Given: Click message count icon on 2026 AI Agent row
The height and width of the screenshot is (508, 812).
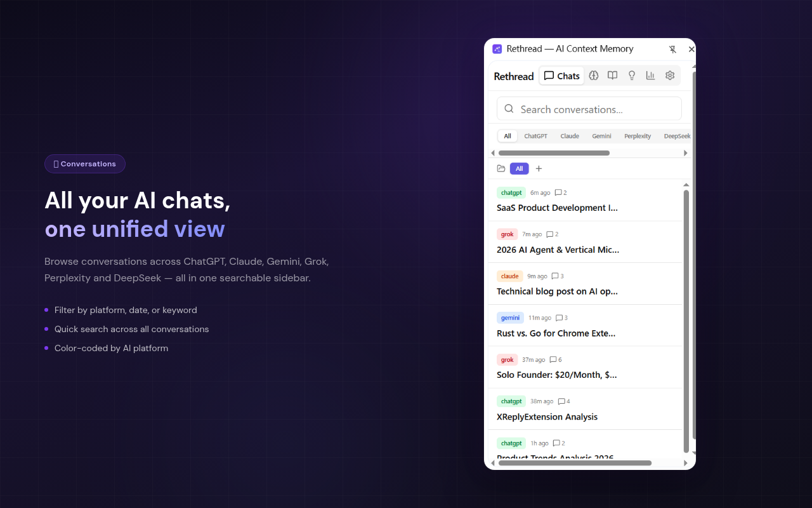Looking at the screenshot, I should [550, 234].
